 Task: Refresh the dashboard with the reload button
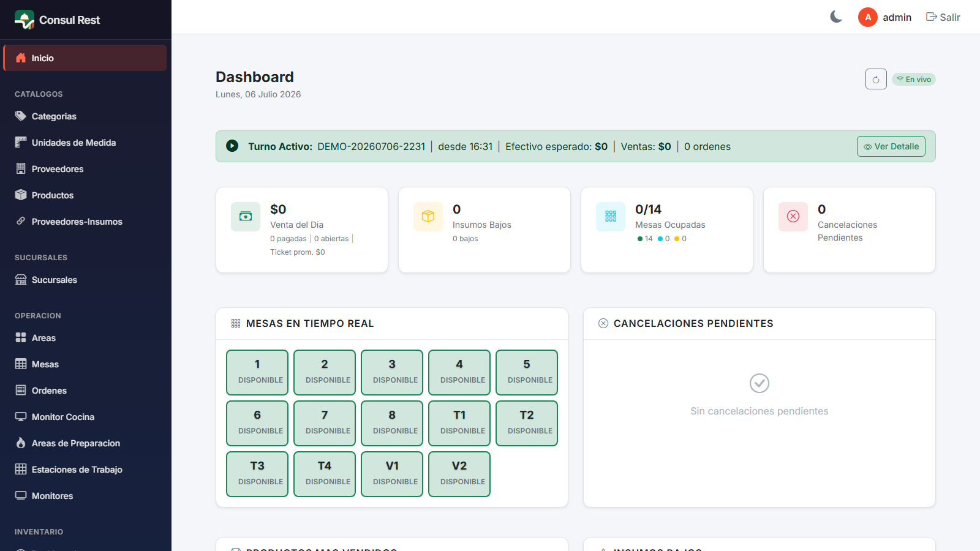876,79
